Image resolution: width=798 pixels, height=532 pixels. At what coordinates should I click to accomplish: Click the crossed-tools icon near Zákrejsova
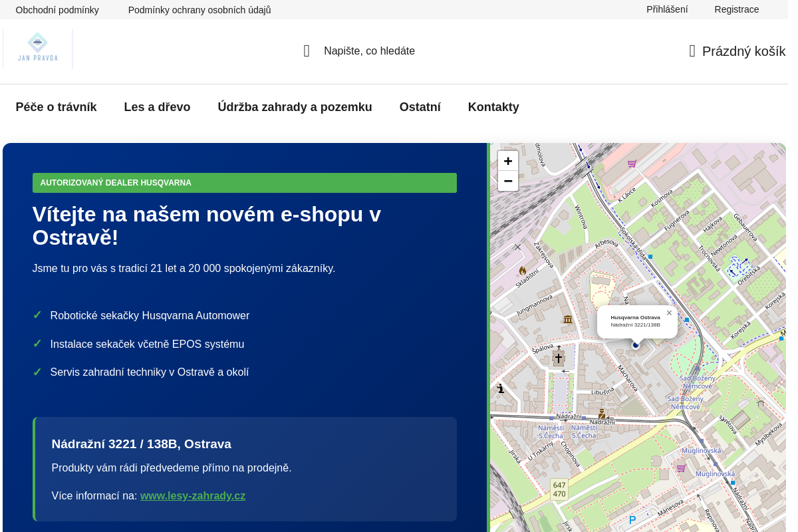(x=517, y=247)
